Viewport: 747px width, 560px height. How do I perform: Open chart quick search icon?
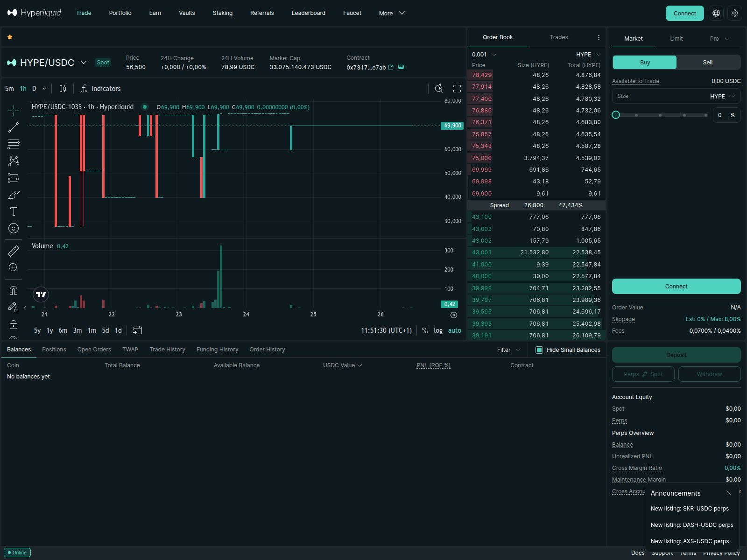pos(439,89)
